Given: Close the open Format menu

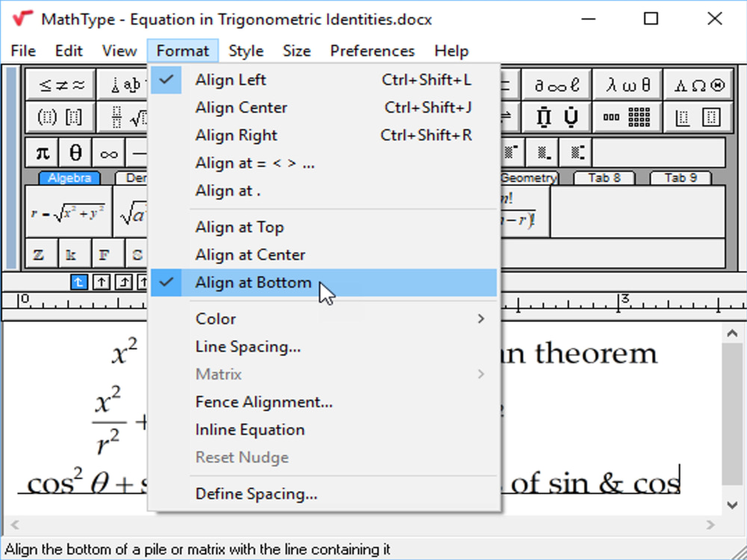Looking at the screenshot, I should 182,51.
